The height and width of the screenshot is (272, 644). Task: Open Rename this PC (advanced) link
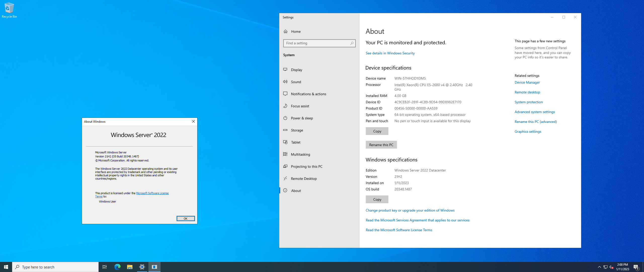[536, 122]
